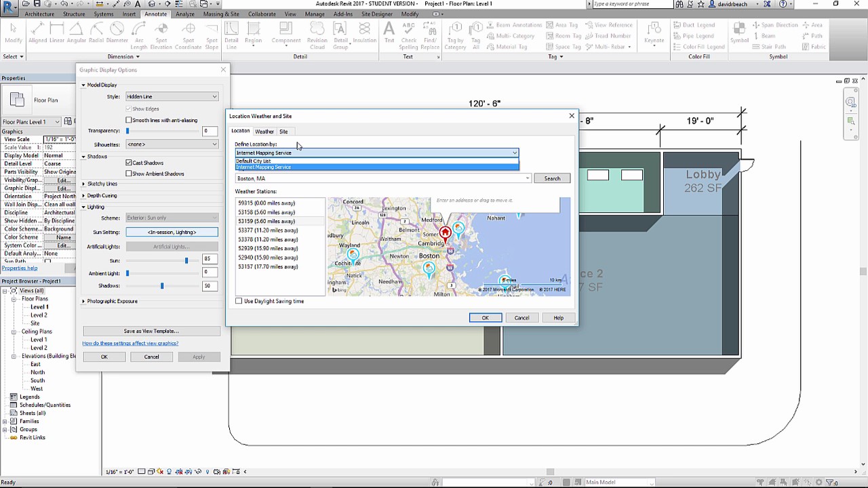868x488 pixels.
Task: Select the Insulation tool
Action: (x=365, y=34)
